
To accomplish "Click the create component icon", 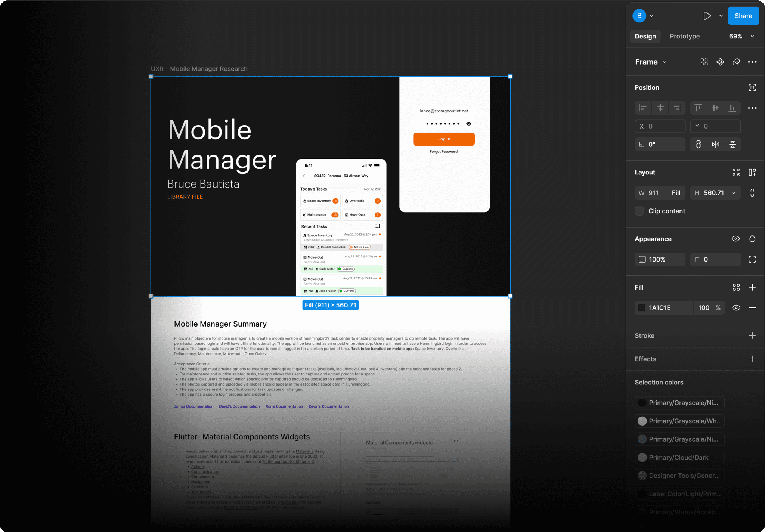I will click(720, 62).
